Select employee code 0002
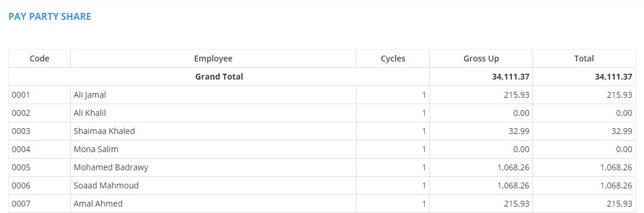The width and height of the screenshot is (644, 213). (x=21, y=113)
